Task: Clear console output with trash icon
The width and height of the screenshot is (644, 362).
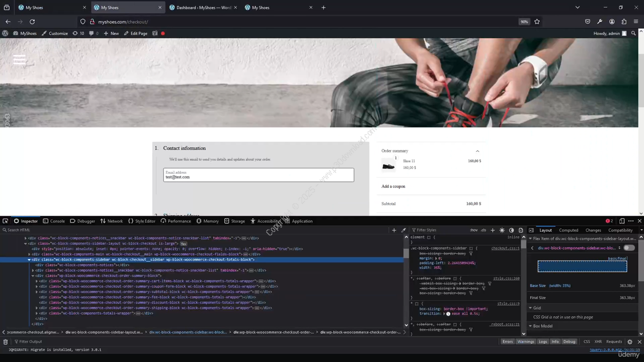Action: 6,341
